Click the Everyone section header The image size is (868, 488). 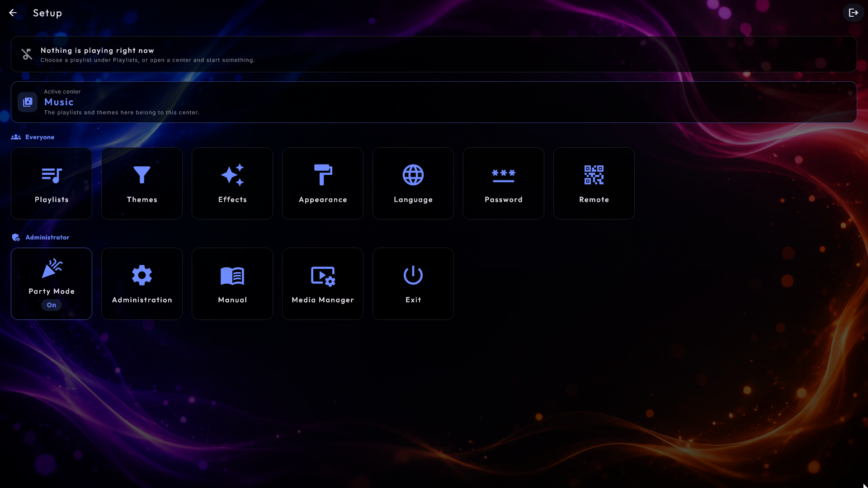pyautogui.click(x=33, y=137)
